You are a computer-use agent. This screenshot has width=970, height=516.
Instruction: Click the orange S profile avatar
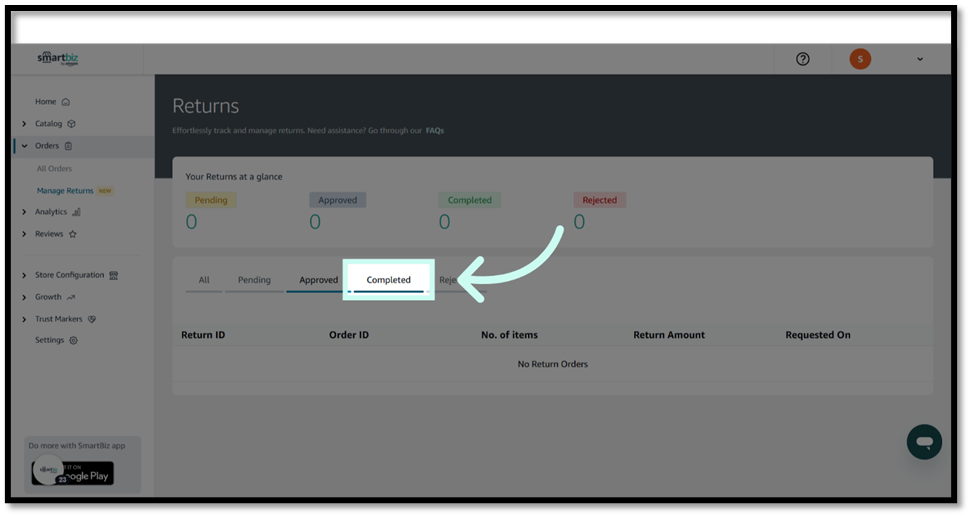[x=860, y=59]
